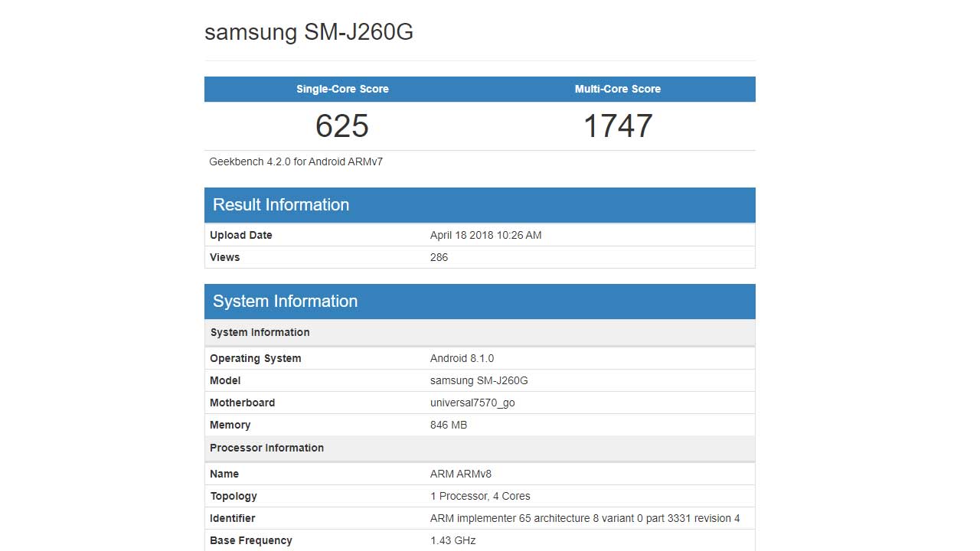Click the Result Information section header

tap(480, 205)
